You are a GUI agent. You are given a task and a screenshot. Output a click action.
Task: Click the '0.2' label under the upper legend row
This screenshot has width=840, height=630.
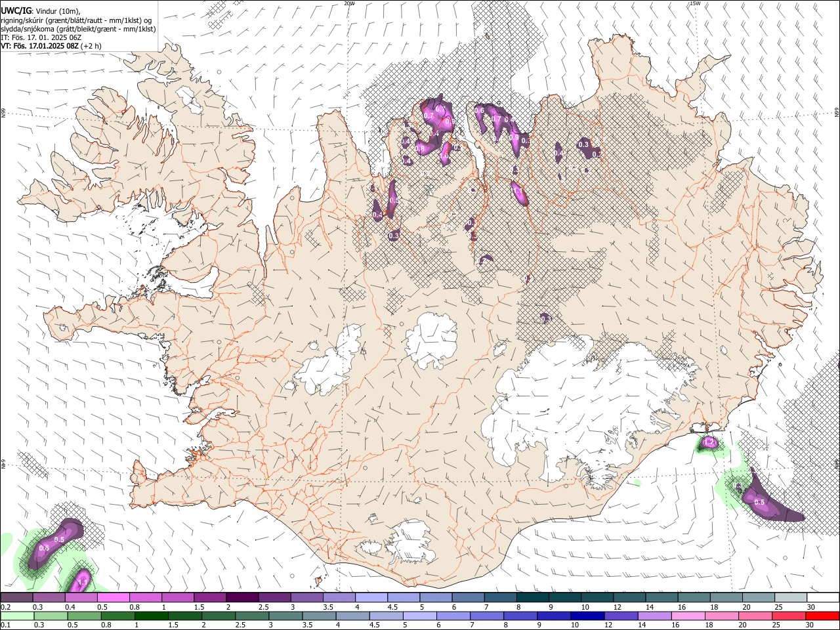(x=5, y=607)
